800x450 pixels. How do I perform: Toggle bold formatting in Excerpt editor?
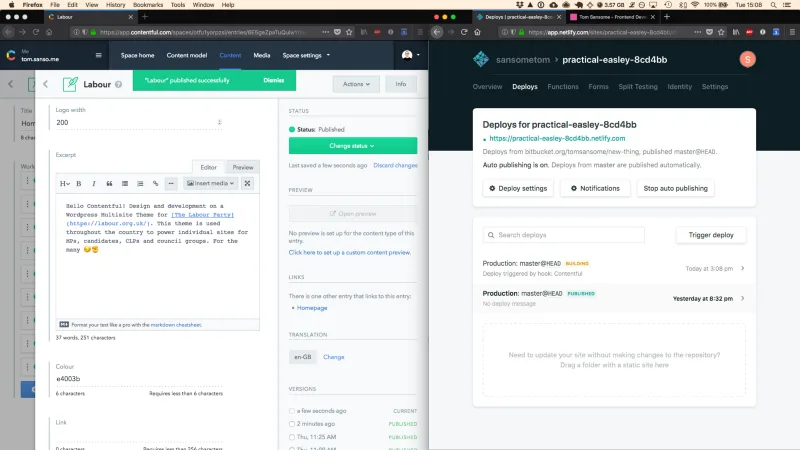pos(79,184)
